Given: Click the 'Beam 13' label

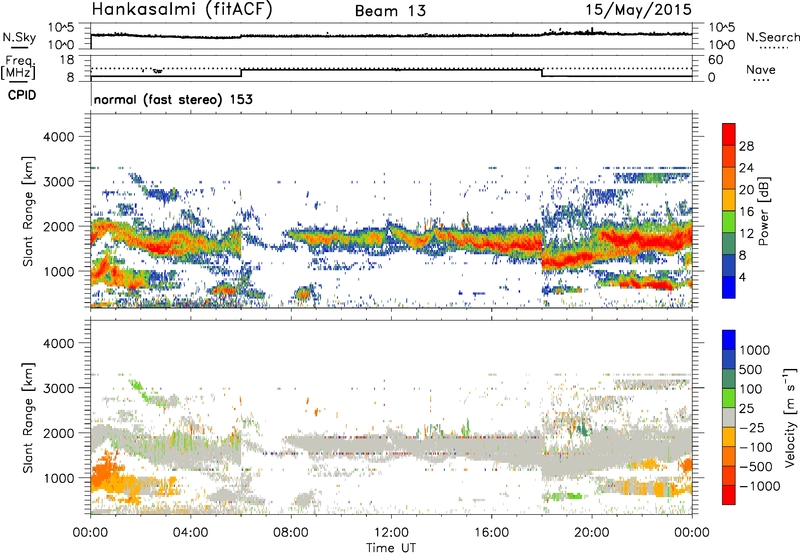Looking at the screenshot, I should tap(390, 11).
